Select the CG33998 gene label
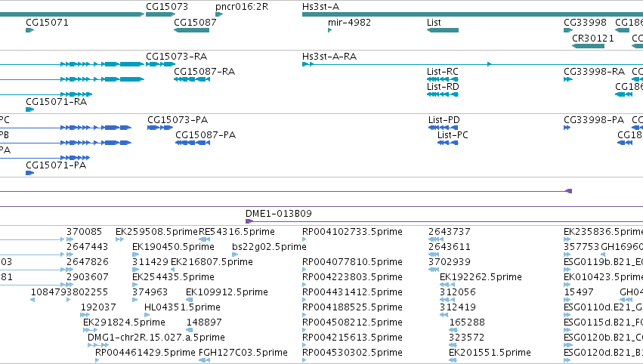Screen dimensions: 643x364 [585, 23]
